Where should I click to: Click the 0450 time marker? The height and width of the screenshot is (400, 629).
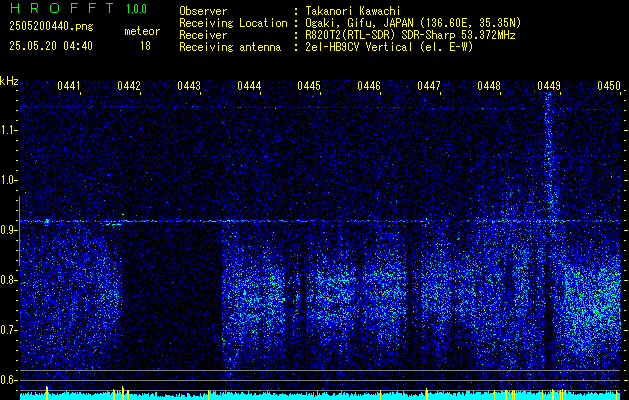(x=609, y=85)
